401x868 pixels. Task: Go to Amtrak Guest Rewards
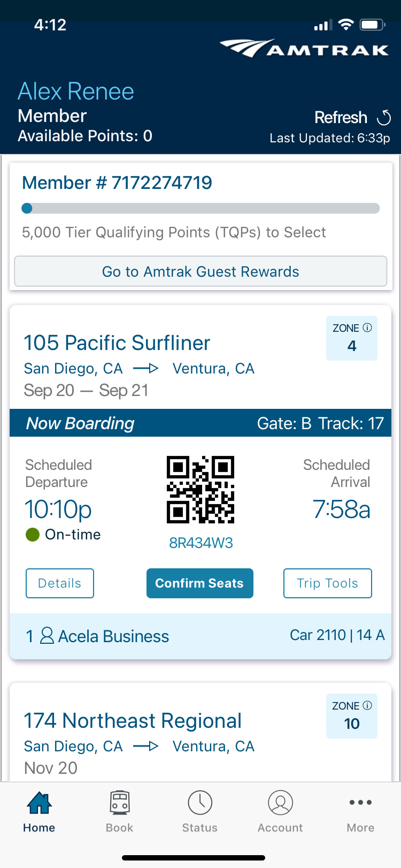pyautogui.click(x=200, y=271)
